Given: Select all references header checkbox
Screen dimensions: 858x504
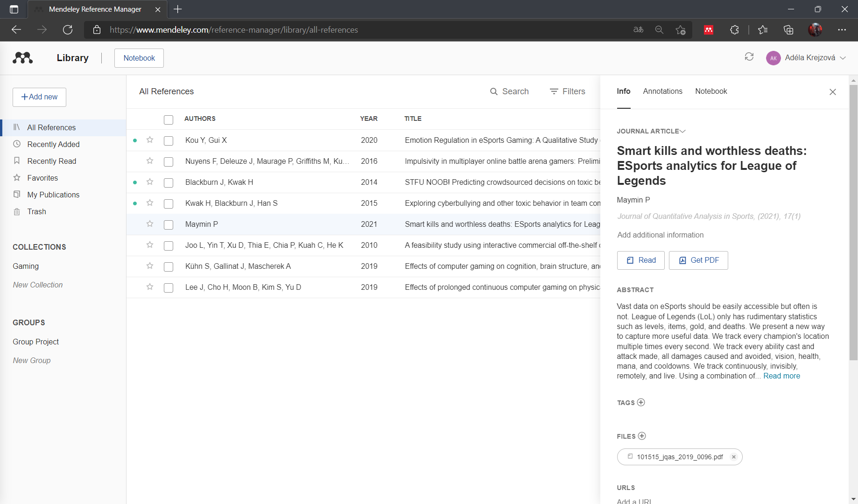Looking at the screenshot, I should point(169,119).
